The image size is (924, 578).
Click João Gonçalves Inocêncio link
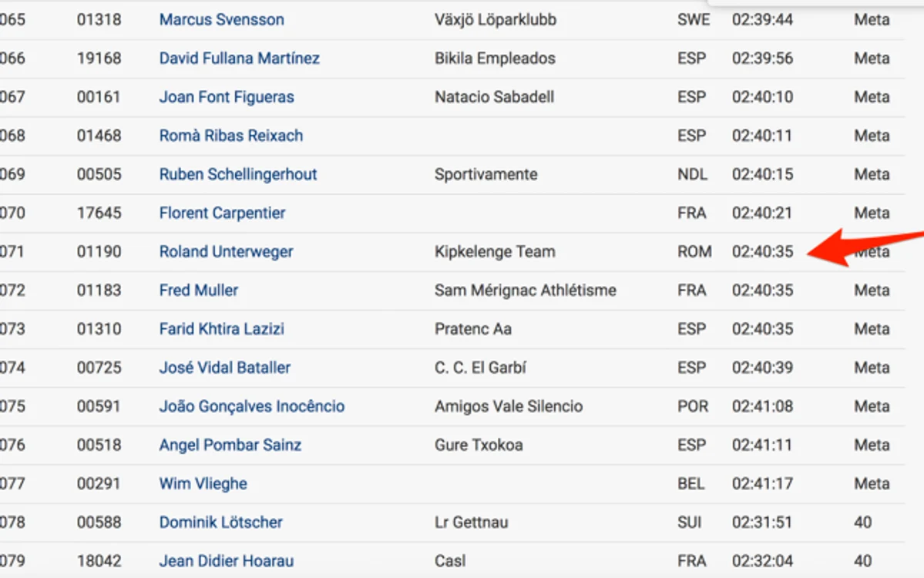coord(252,406)
